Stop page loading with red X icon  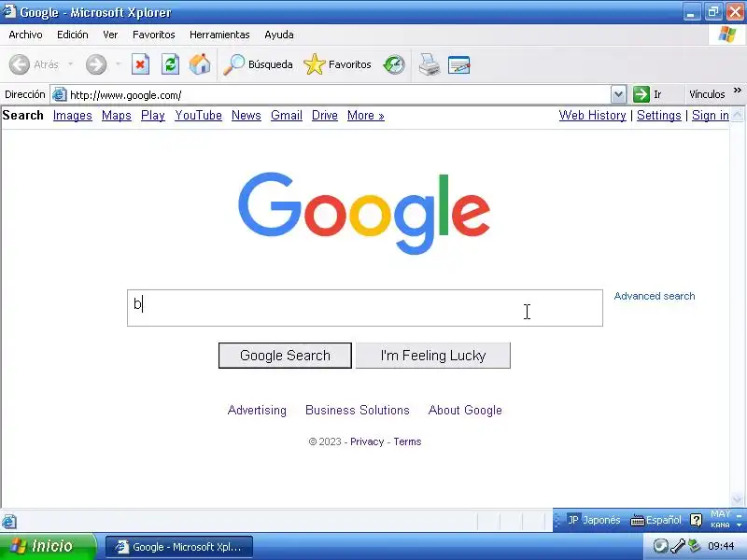click(x=141, y=64)
